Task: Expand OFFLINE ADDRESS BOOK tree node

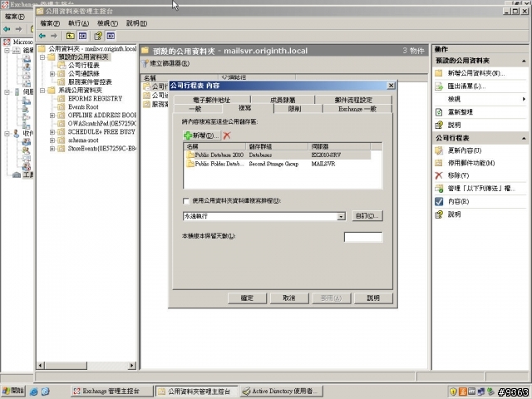Action: pos(52,116)
